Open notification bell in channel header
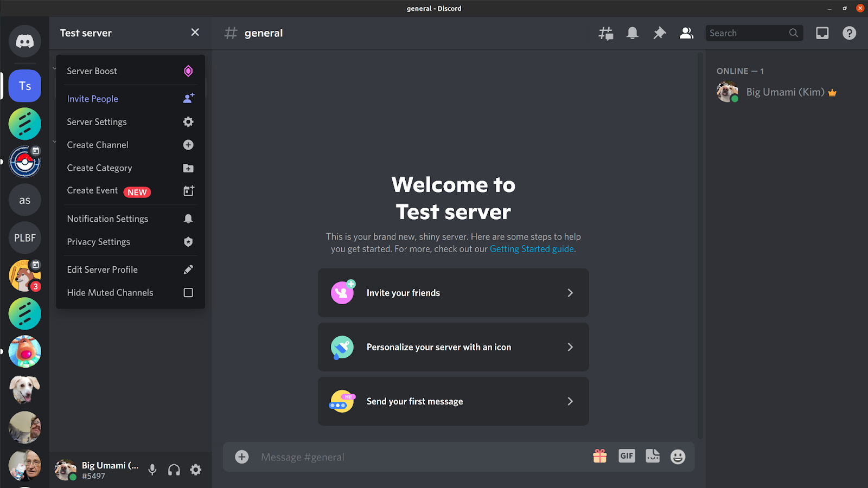Screen dimensions: 868x488 [x=632, y=33]
